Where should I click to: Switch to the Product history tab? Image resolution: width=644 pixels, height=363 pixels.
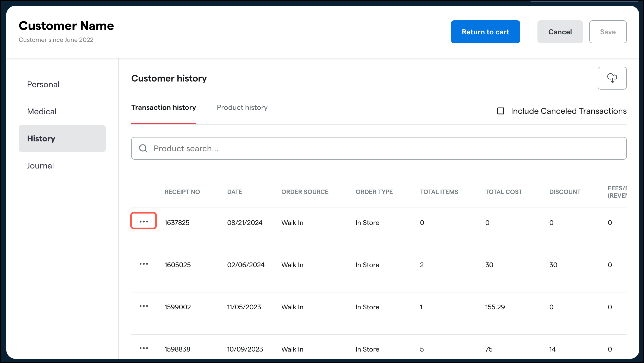(242, 108)
